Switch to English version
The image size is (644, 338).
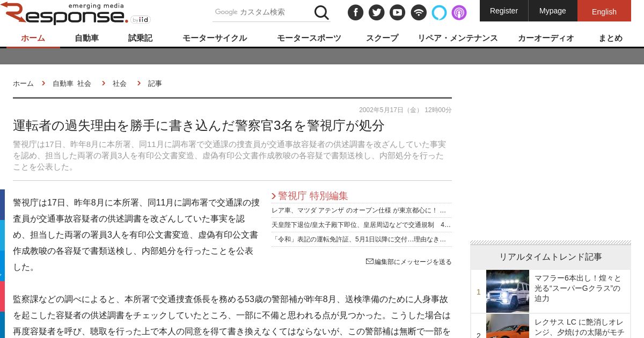coord(604,11)
